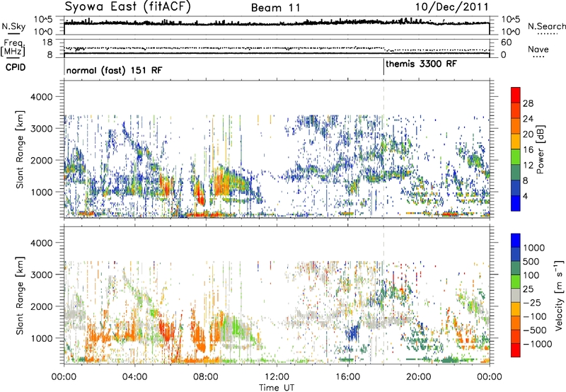The width and height of the screenshot is (566, 392).
Task: Click the "Slant Range [km]" label of power panel
Action: 20,149
